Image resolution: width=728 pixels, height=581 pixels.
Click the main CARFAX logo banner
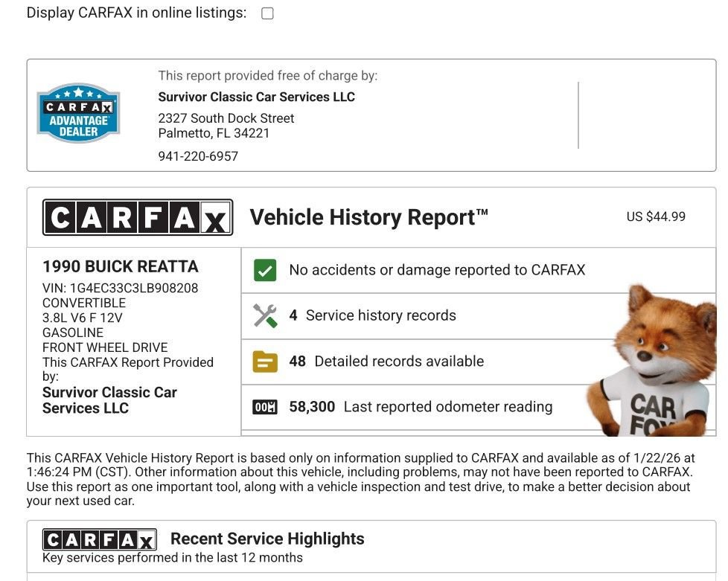(x=138, y=217)
